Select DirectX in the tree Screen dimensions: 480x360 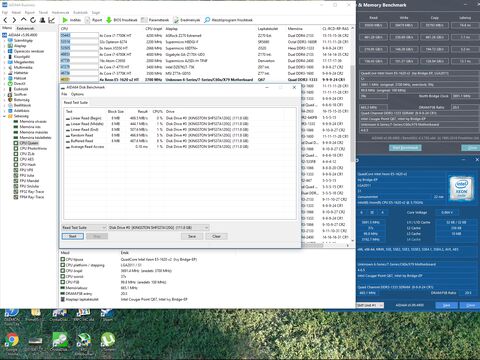click(19, 83)
